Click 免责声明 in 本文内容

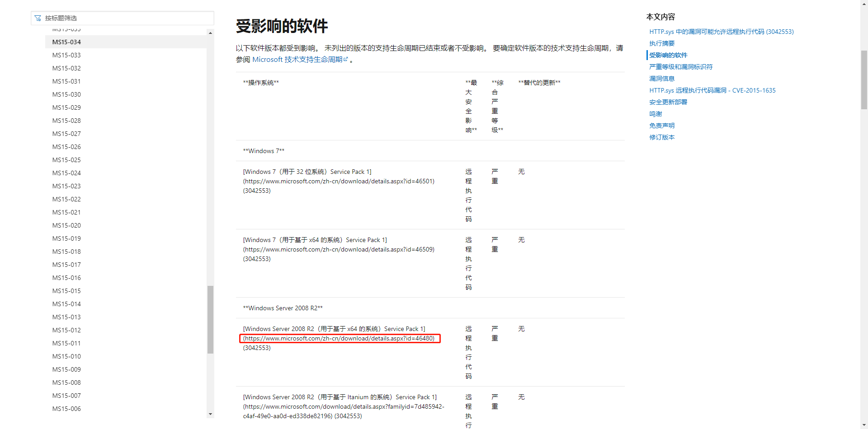click(x=661, y=125)
